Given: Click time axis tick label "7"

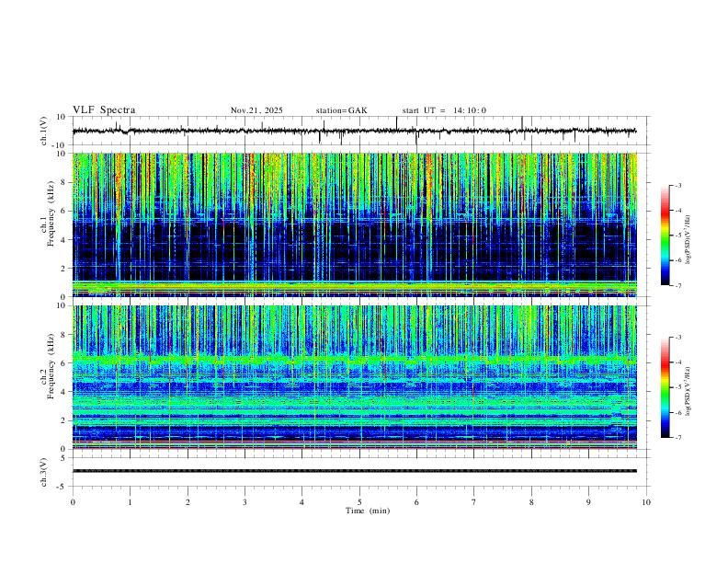Looking at the screenshot, I should (x=474, y=502).
